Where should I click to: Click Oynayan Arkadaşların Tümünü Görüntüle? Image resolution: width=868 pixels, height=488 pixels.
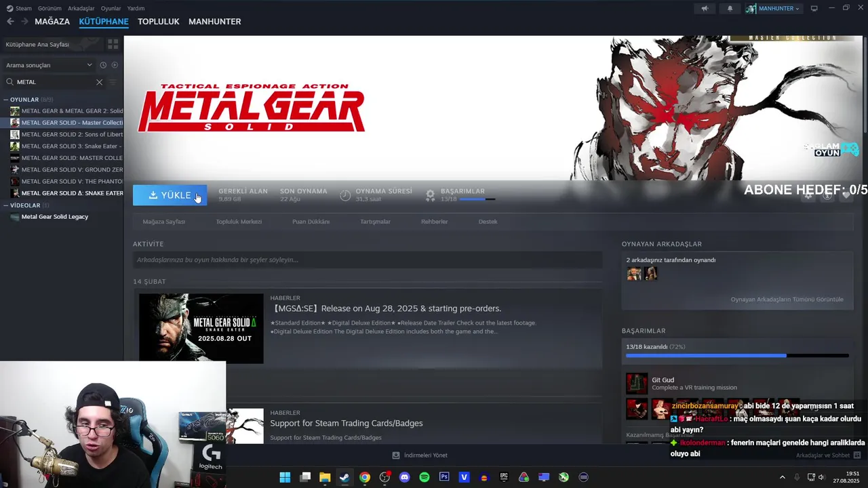pyautogui.click(x=787, y=300)
